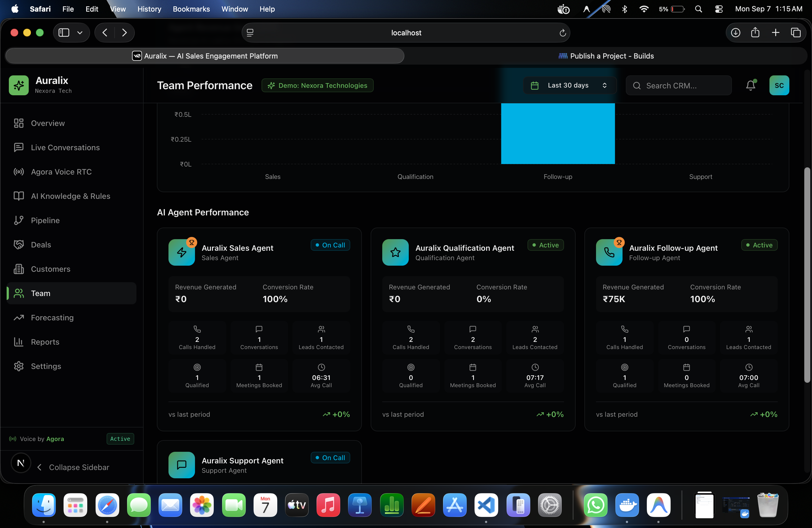The width and height of the screenshot is (812, 528).
Task: Go back in Safari
Action: [105, 32]
